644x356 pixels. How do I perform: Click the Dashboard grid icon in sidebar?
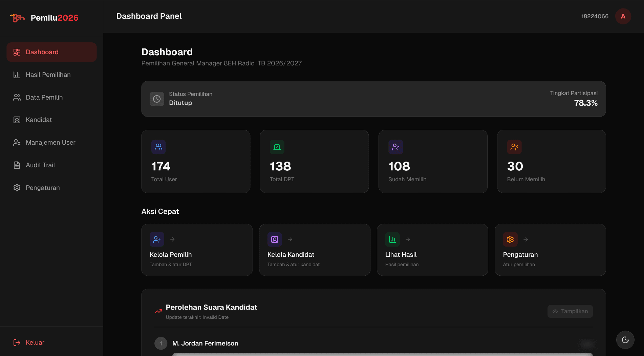click(x=17, y=52)
